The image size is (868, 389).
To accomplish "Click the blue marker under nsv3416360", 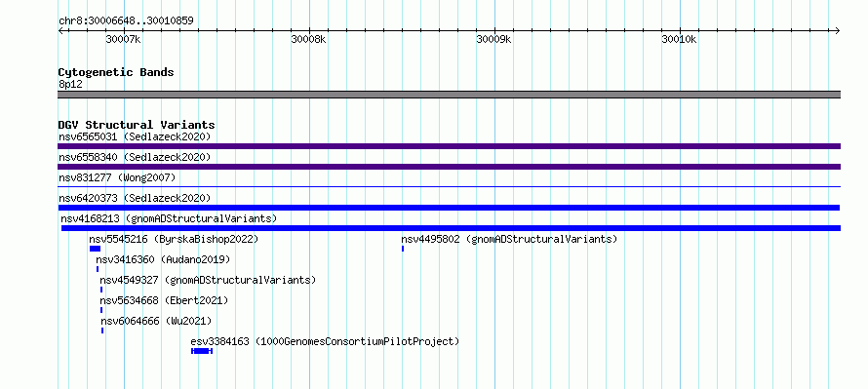I will 98,269.
